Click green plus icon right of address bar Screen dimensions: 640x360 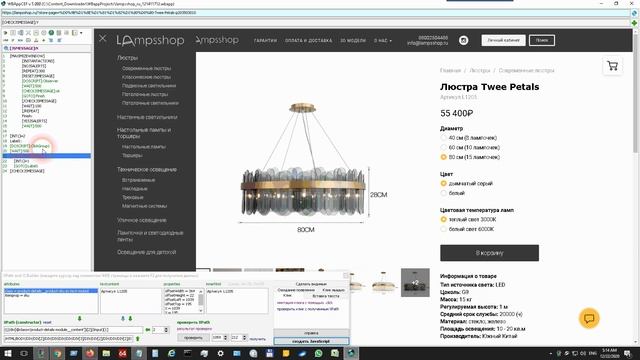point(634,22)
